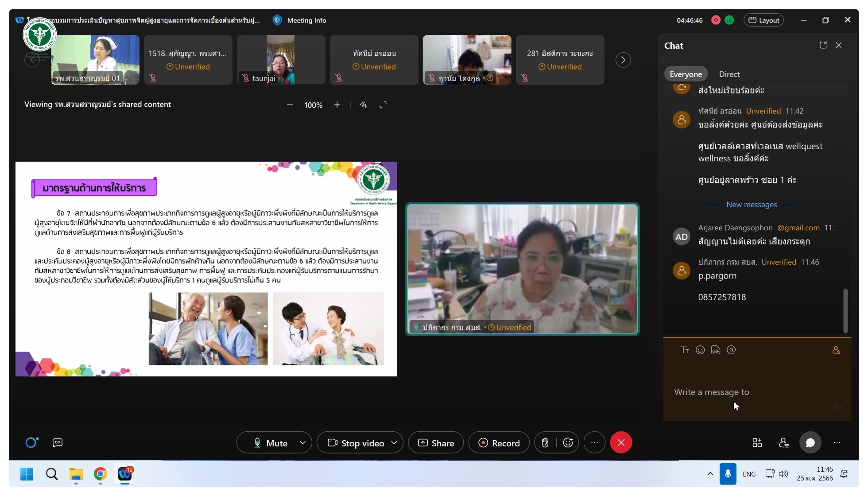The width and height of the screenshot is (868, 496).
Task: Start recording with Record button
Action: click(x=499, y=443)
